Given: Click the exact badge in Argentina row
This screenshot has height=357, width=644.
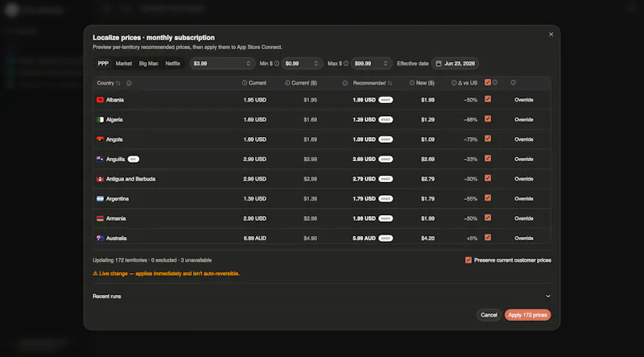Looking at the screenshot, I should pyautogui.click(x=386, y=198).
